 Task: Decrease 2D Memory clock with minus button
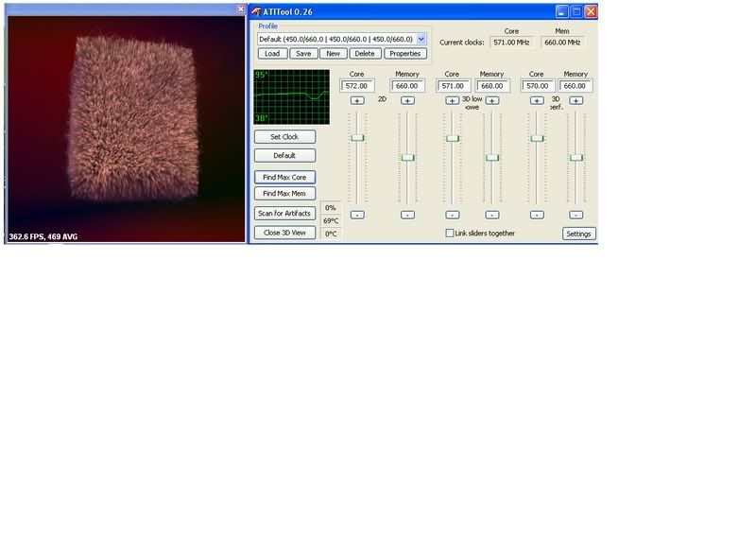tap(407, 215)
